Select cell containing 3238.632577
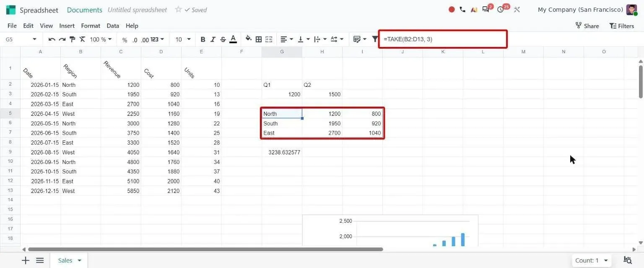This screenshot has height=268, width=644. [x=282, y=152]
